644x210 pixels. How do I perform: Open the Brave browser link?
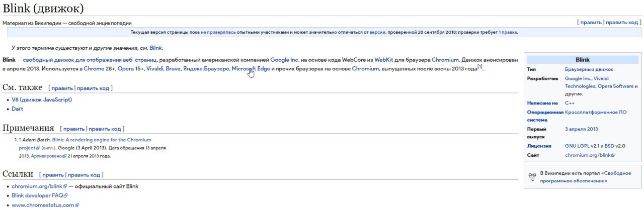[173, 68]
